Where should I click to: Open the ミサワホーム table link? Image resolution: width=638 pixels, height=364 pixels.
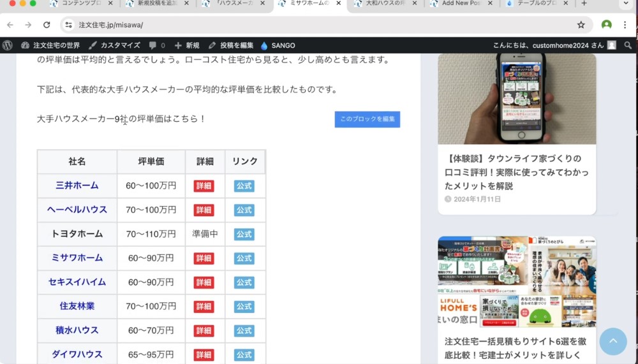click(77, 258)
